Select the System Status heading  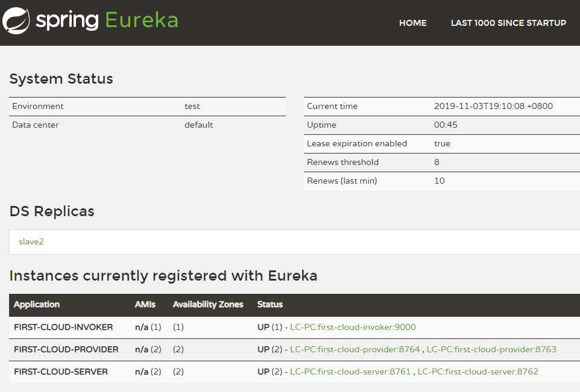coord(61,79)
